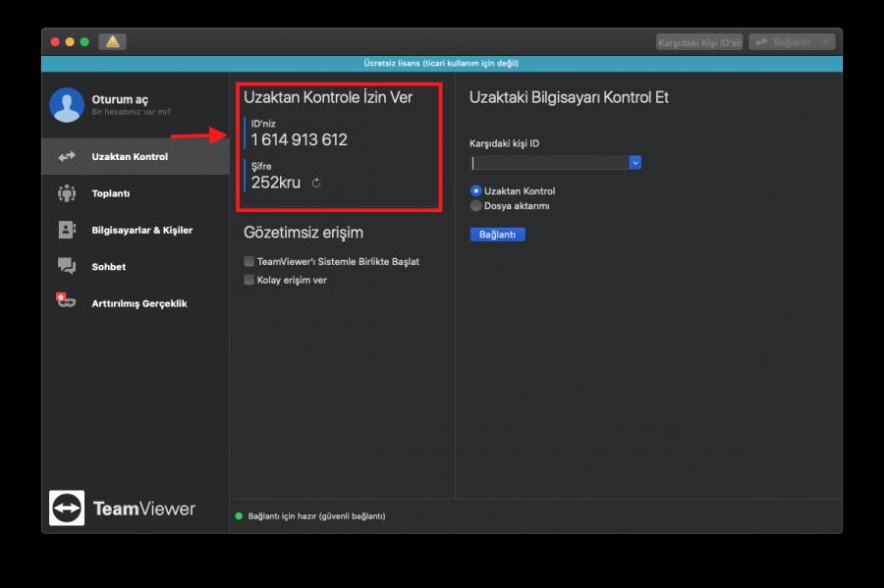
Task: Enable TeamViewer'ı Sistemle Birlikte Başlat checkbox
Action: [249, 261]
